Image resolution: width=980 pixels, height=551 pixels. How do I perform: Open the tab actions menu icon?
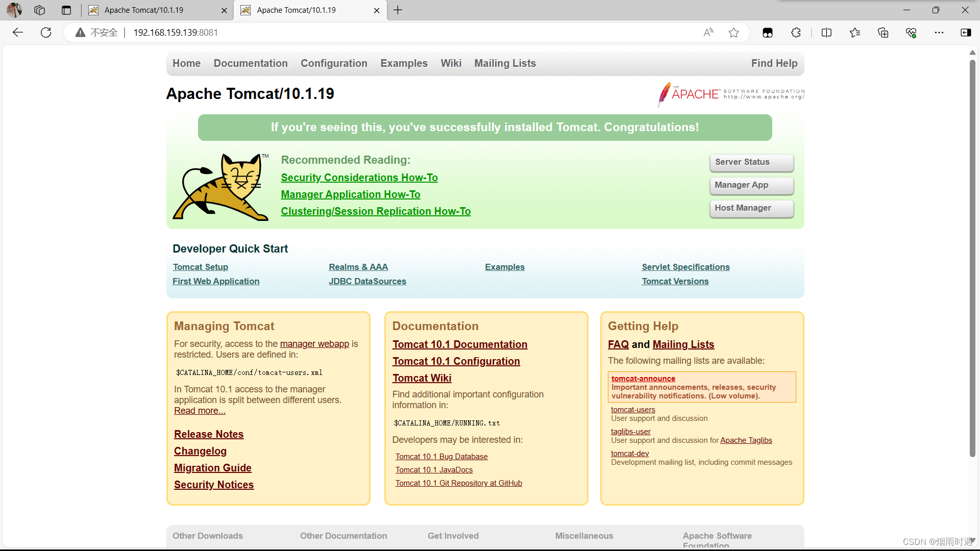coord(66,10)
